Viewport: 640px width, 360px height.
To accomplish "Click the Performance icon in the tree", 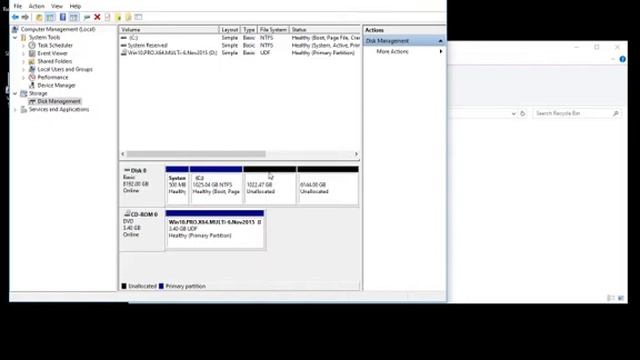I will (32, 77).
